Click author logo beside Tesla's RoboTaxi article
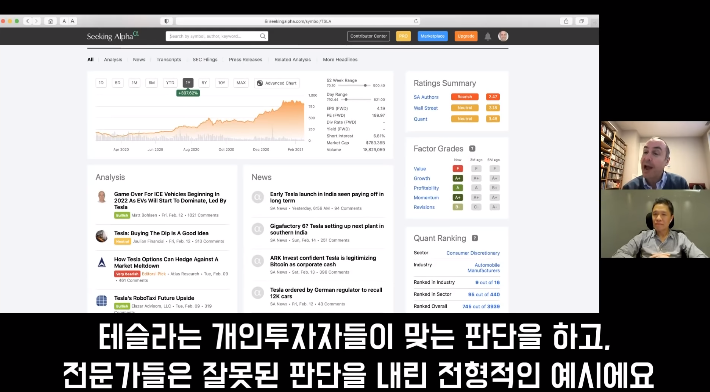710x392 pixels. (x=102, y=301)
